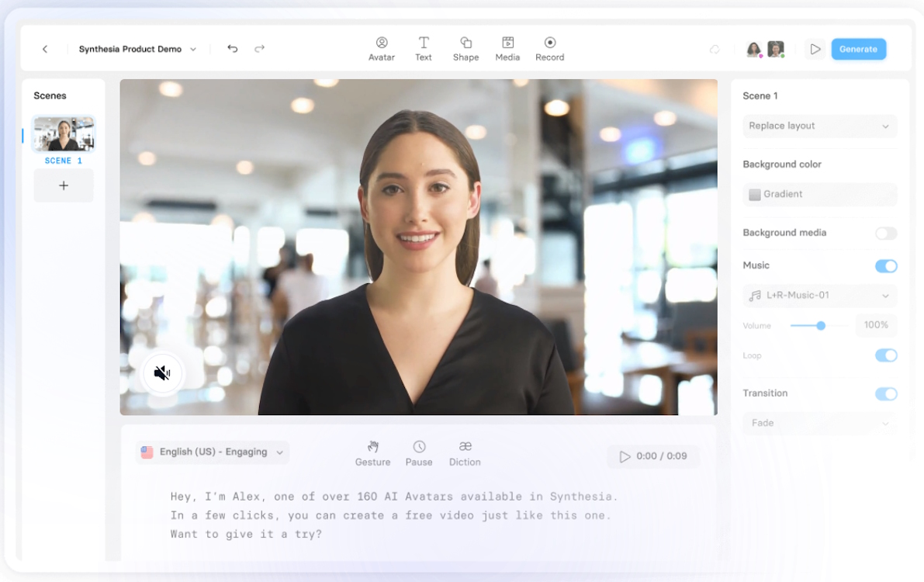This screenshot has width=924, height=582.
Task: Open the Text tool
Action: point(424,48)
